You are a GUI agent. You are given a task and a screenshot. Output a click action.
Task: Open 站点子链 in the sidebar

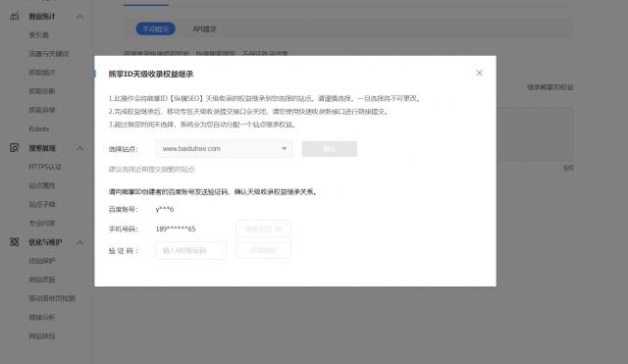click(42, 204)
